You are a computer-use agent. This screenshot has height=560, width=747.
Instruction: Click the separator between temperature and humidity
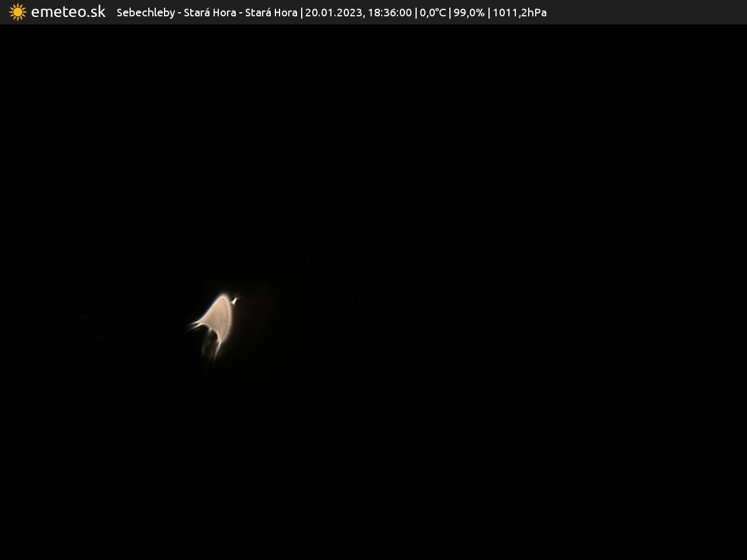point(450,13)
